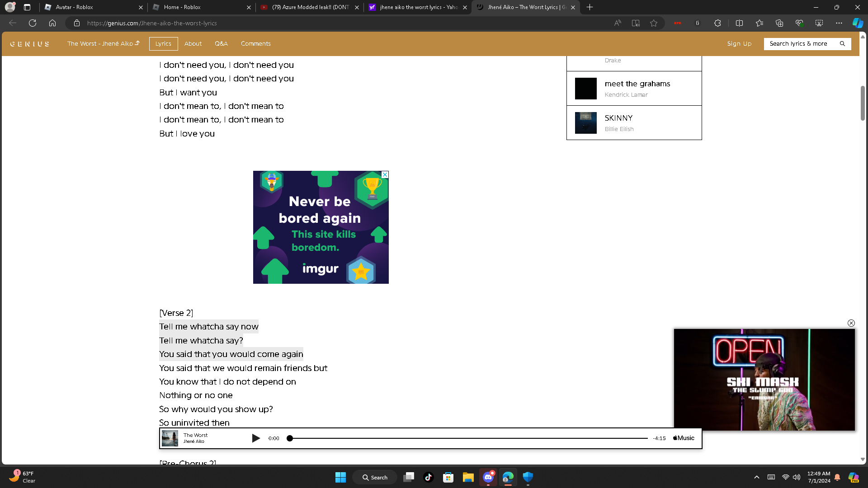The width and height of the screenshot is (868, 488).
Task: Open The Worst - Jhené Aiko song link
Action: coord(104,43)
